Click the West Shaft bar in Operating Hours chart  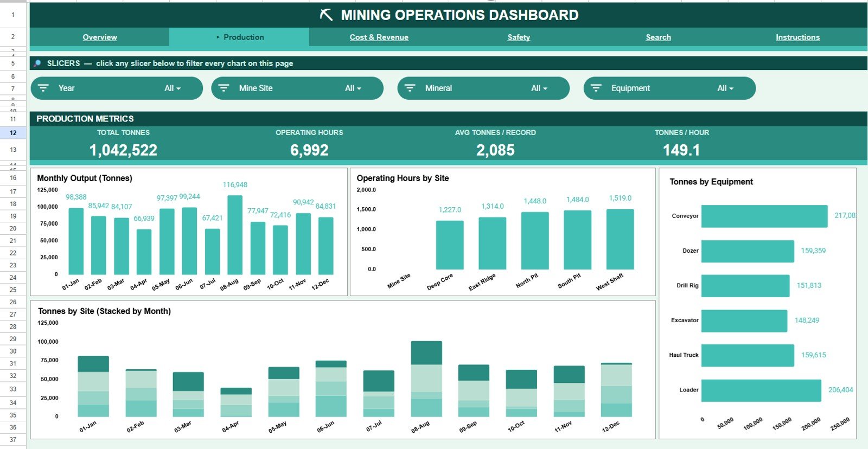(x=620, y=239)
